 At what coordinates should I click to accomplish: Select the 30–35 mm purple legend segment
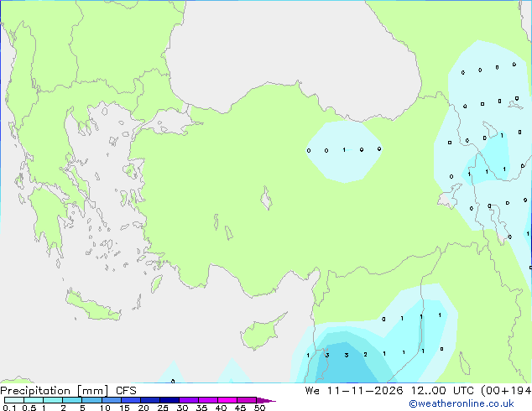coord(188,400)
